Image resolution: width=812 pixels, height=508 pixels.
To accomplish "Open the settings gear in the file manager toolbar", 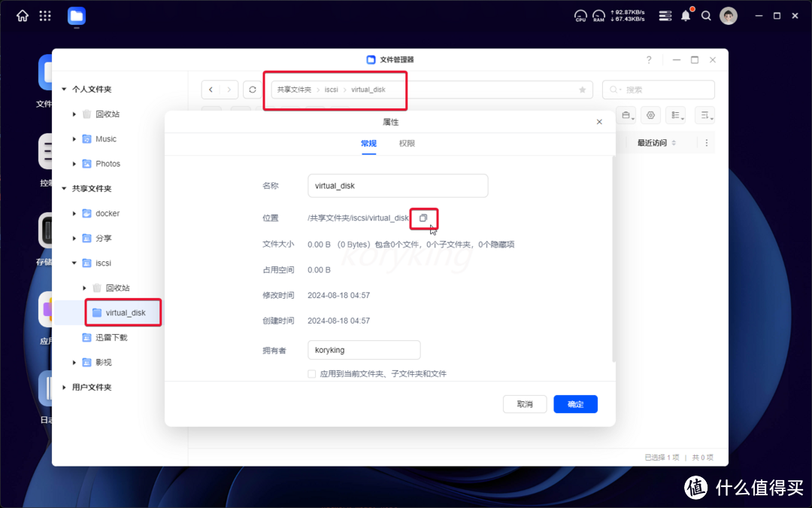I will click(650, 114).
